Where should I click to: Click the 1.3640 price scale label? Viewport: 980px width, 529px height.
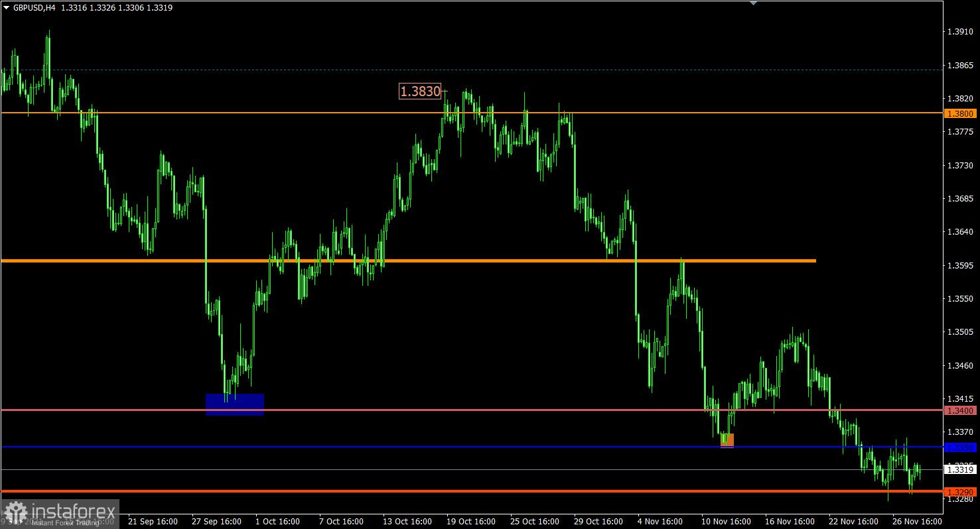961,232
